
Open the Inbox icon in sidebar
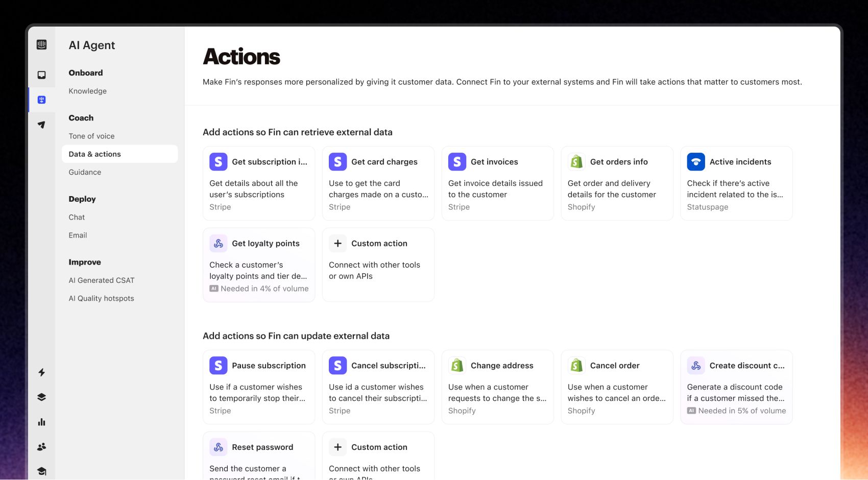[x=42, y=75]
